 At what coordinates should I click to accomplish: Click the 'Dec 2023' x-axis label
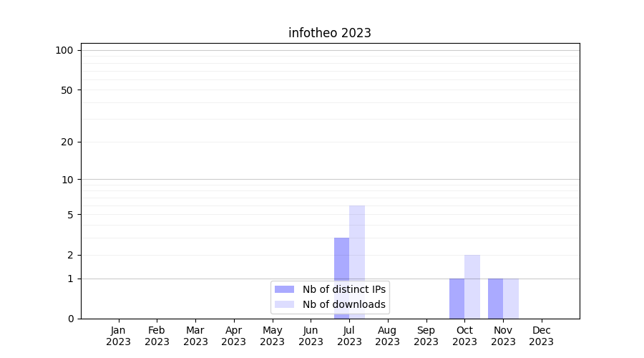pos(541,336)
